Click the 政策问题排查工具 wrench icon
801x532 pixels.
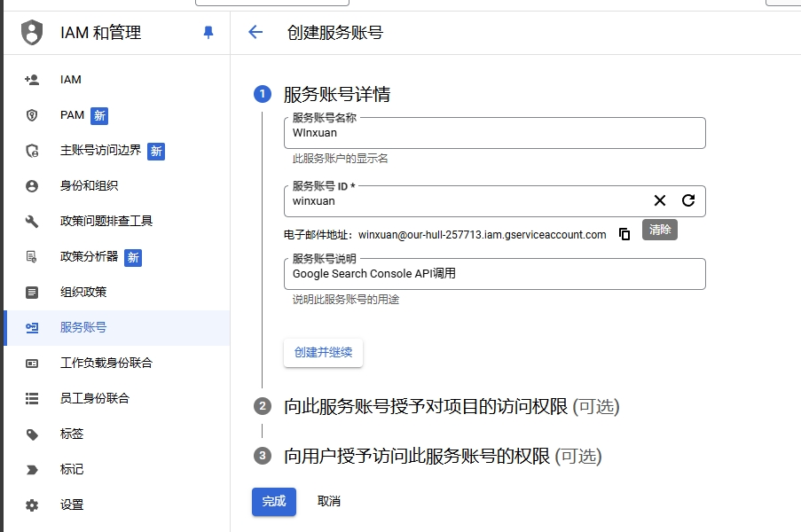pos(32,221)
